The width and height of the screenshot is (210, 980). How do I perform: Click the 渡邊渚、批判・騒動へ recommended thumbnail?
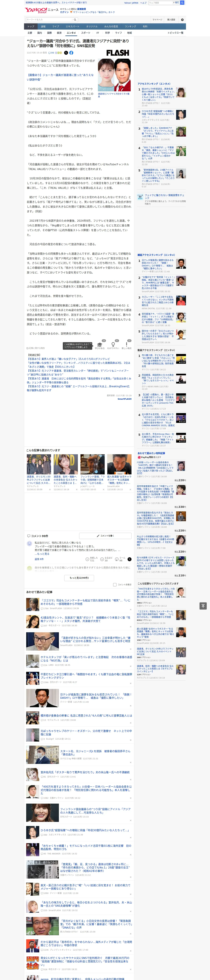(66, 464)
